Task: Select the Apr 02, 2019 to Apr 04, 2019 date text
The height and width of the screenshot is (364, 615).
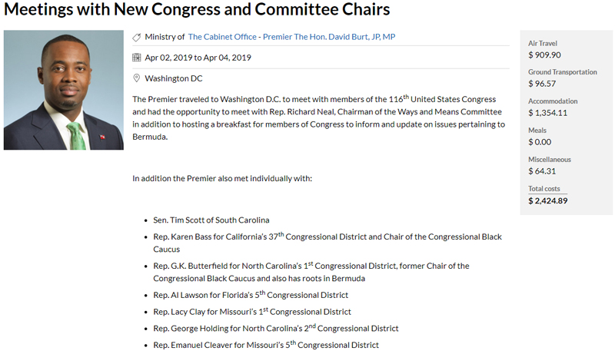Action: pyautogui.click(x=198, y=58)
